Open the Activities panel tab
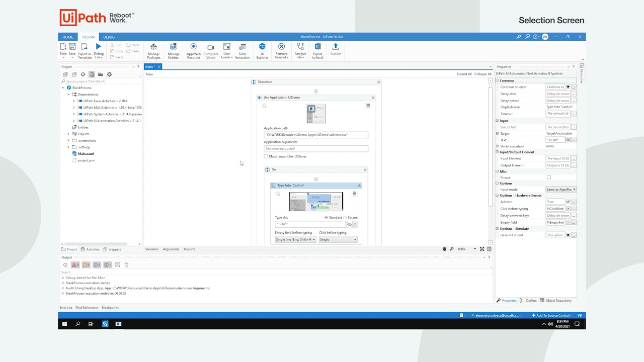 (90, 249)
